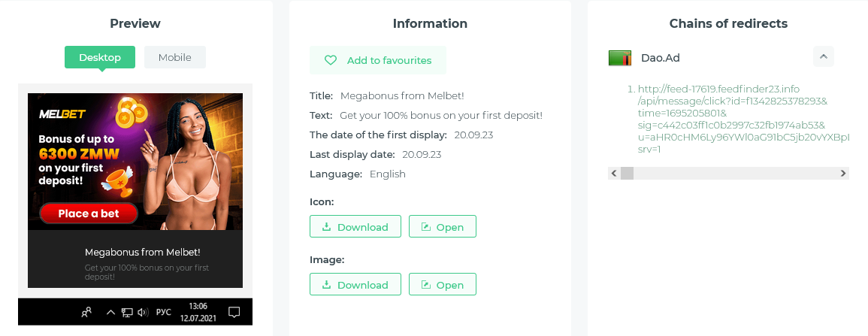The image size is (868, 336).
Task: Click the РУС language indicator in tray
Action: (x=164, y=311)
